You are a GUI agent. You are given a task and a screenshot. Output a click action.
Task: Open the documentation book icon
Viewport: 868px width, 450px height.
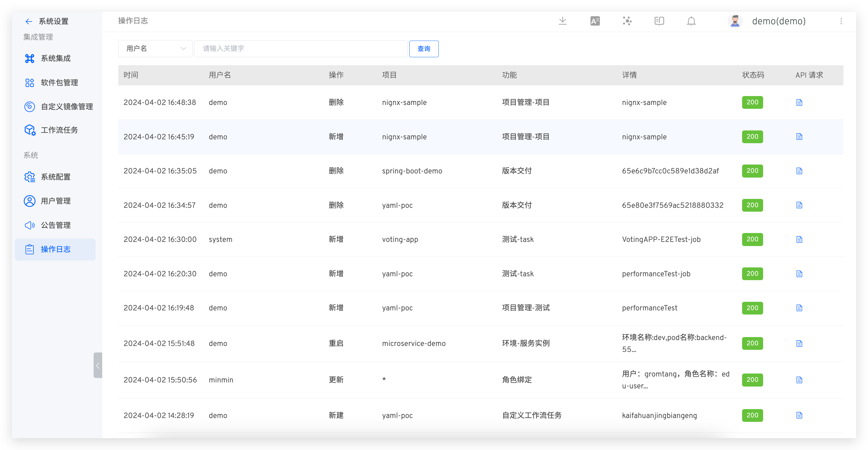point(659,21)
